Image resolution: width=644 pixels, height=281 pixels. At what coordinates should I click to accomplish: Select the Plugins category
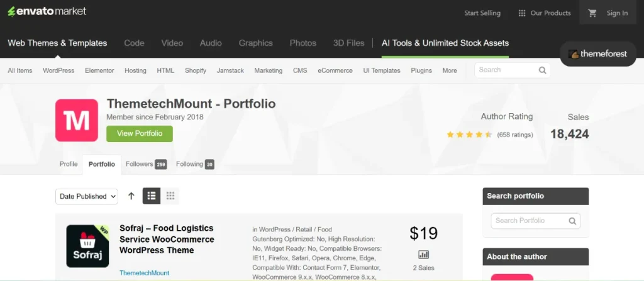click(421, 70)
